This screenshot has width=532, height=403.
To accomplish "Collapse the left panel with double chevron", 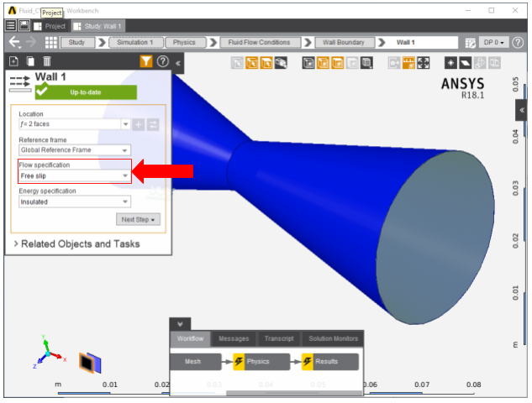I will point(178,63).
